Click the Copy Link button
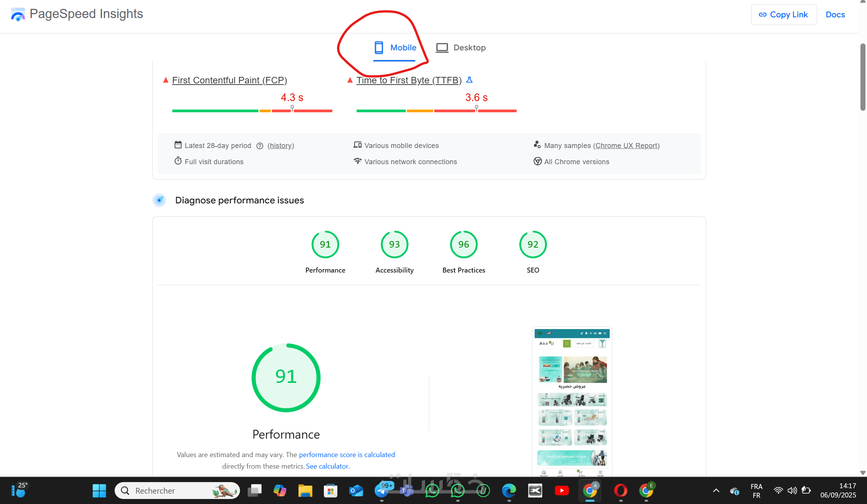Viewport: 867px width, 504px height. pos(784,15)
